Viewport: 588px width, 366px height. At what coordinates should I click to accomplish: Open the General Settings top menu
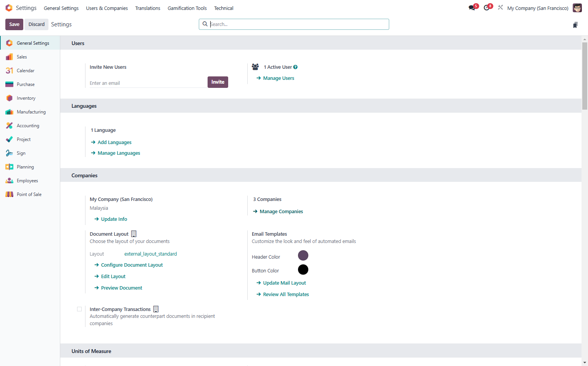coord(61,8)
